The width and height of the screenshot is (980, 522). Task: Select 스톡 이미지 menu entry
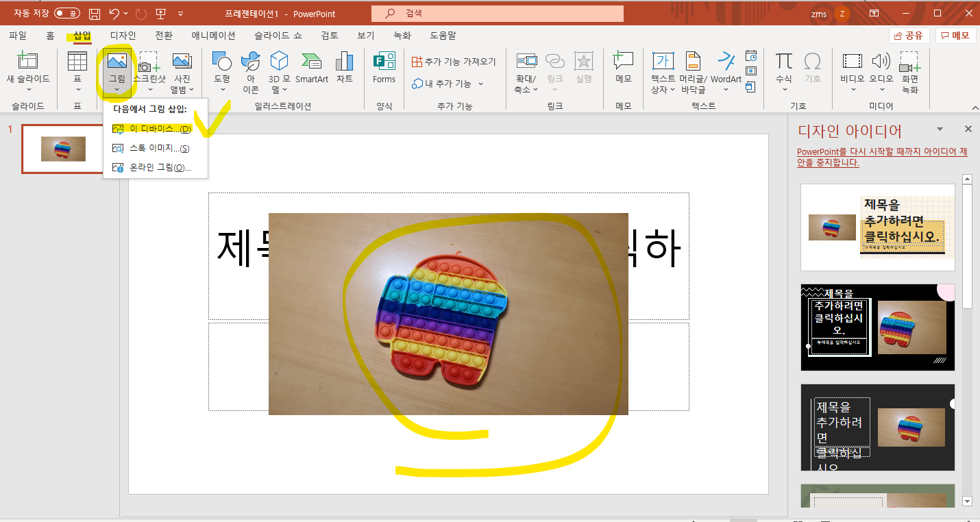[156, 148]
